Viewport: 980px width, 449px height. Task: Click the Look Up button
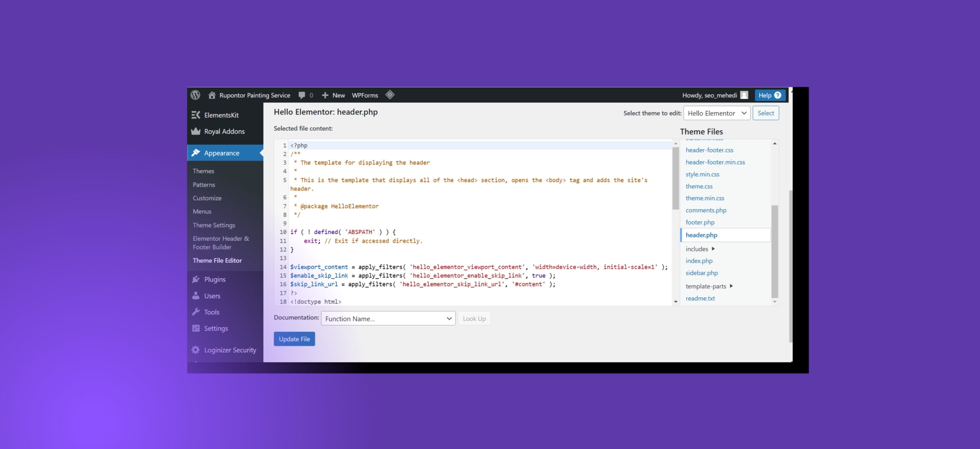(474, 318)
